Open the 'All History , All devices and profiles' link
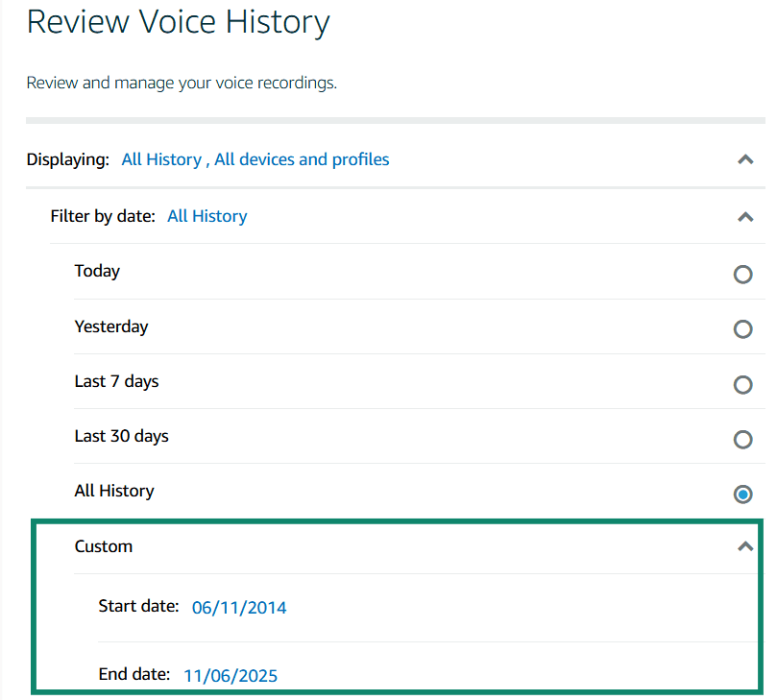The image size is (777, 700). pyautogui.click(x=255, y=159)
